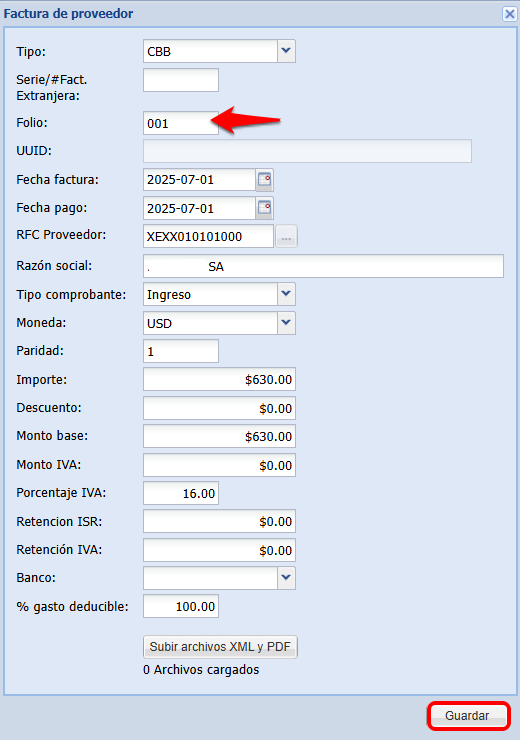Close the Factura de proveedor dialog

509,14
